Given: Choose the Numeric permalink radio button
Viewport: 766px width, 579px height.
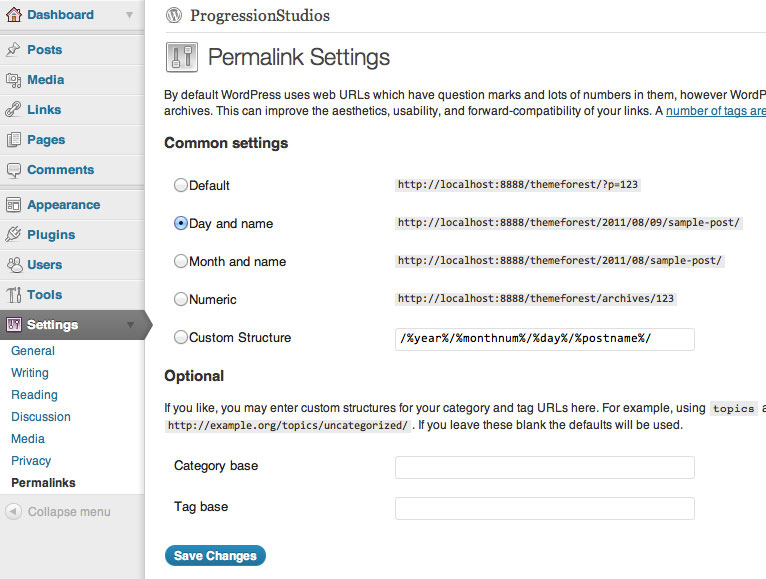Looking at the screenshot, I should (x=181, y=299).
